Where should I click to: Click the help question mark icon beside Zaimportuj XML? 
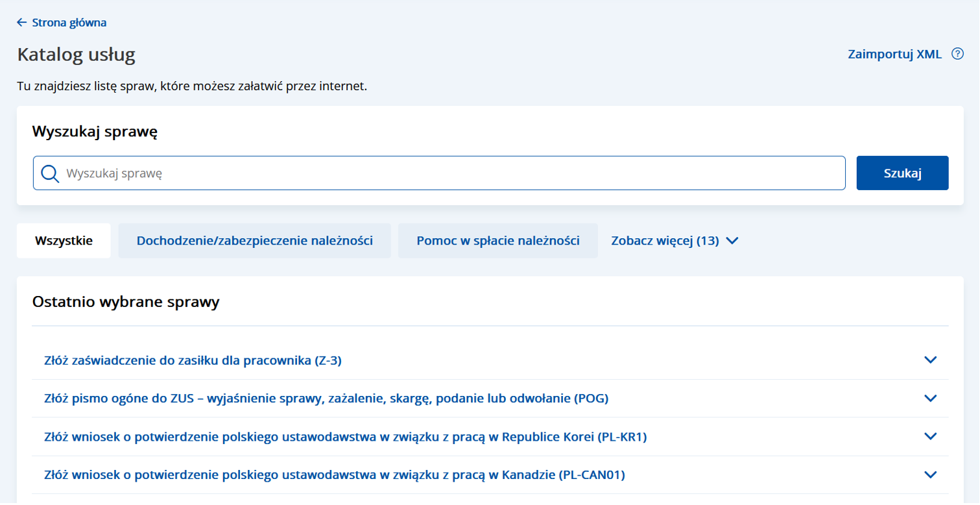pyautogui.click(x=957, y=54)
